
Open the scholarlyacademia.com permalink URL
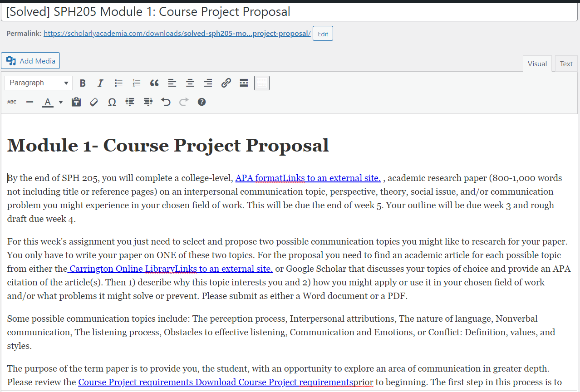(177, 34)
